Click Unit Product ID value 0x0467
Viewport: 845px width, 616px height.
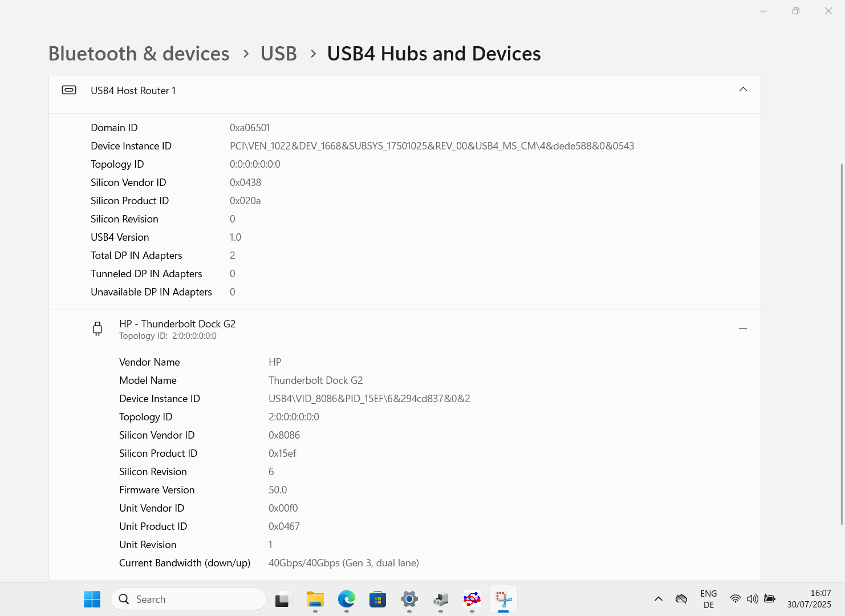(284, 526)
